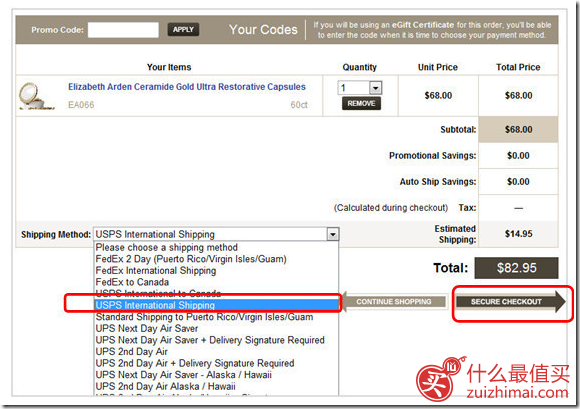Select USPS International to Canada option
Viewport: 580px width, 409px height.
216,294
